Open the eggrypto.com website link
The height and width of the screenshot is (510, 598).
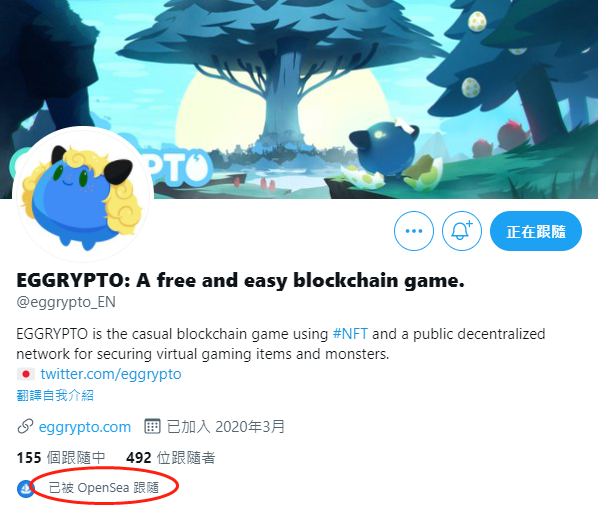[85, 427]
